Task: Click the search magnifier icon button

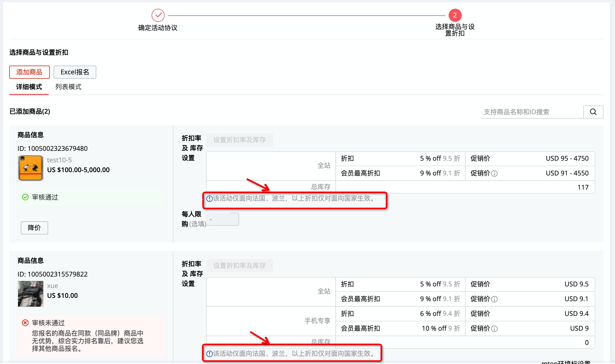Action: [593, 112]
